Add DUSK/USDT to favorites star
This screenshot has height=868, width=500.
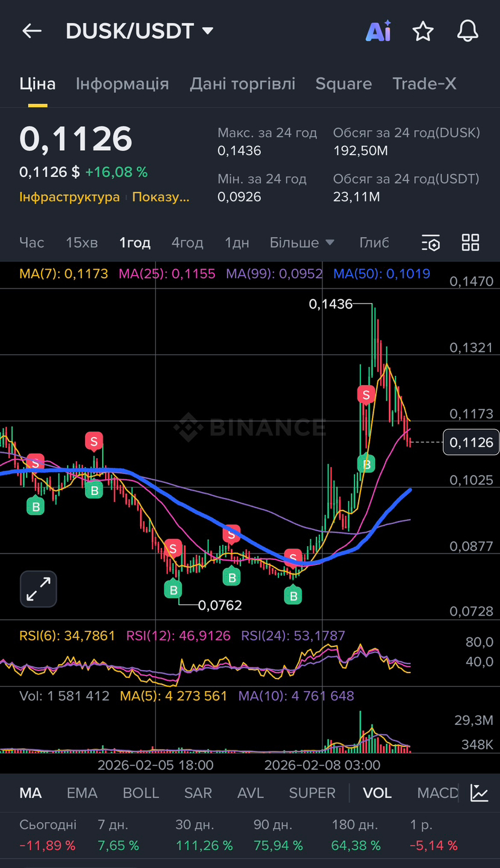coord(423,31)
